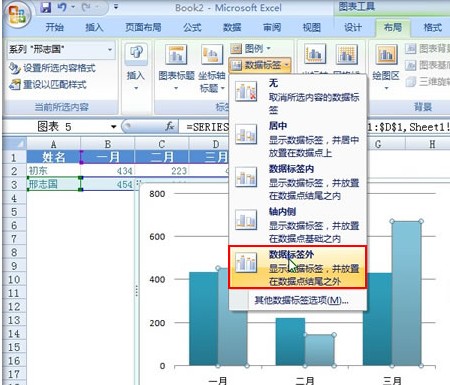Viewport: 450px width, 385px height.
Task: Choose 轴内侧 inside base option
Action: (x=297, y=225)
